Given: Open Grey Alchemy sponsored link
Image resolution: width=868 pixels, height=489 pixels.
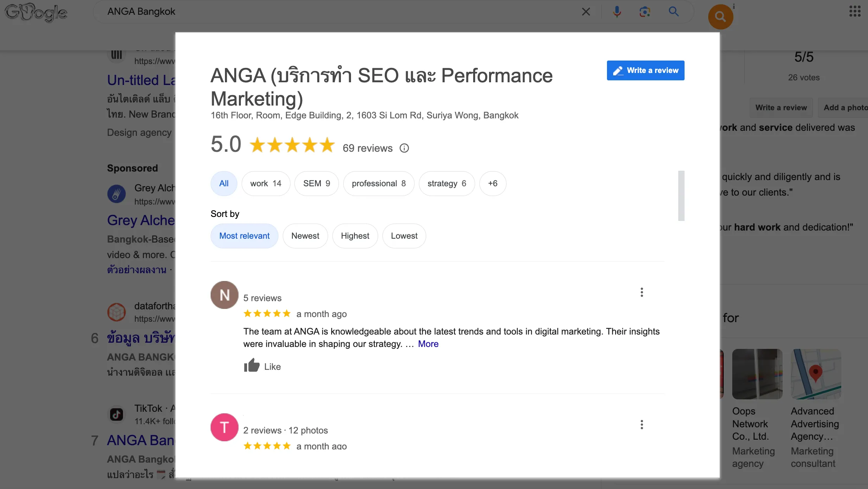Looking at the screenshot, I should [141, 220].
